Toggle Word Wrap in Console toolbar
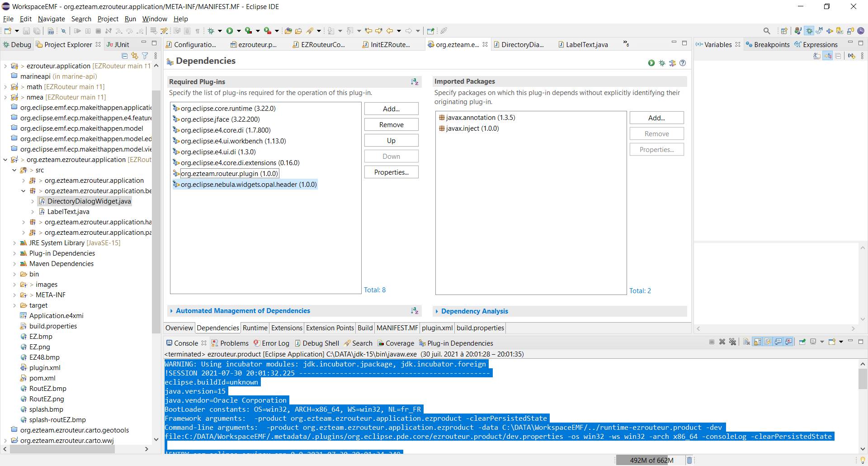 pyautogui.click(x=768, y=342)
